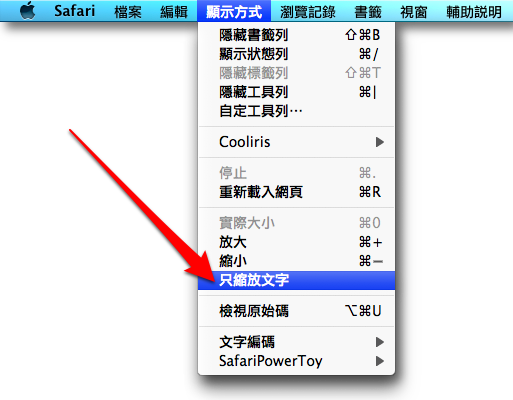This screenshot has width=513, height=400.
Task: Open the Apple logo menu
Action: pos(27,11)
